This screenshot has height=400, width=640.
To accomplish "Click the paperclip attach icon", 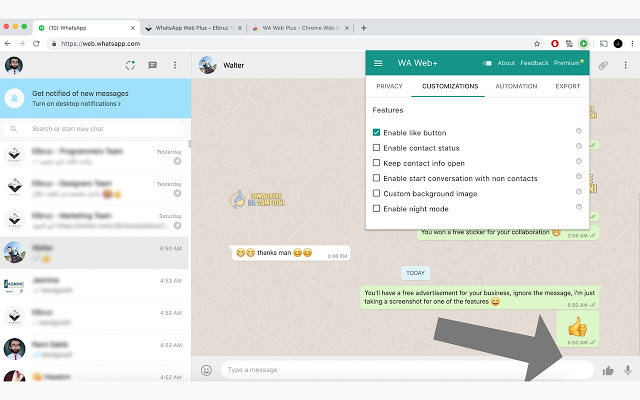I will coord(603,65).
